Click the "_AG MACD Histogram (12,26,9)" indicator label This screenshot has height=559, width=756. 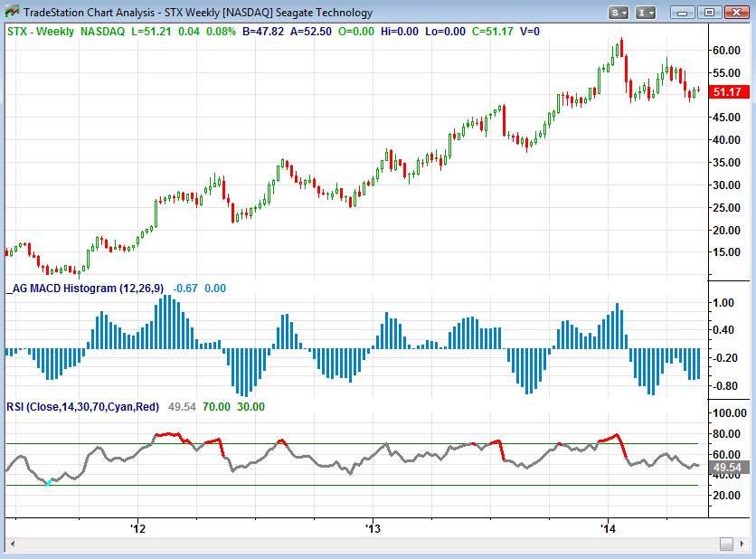point(86,290)
